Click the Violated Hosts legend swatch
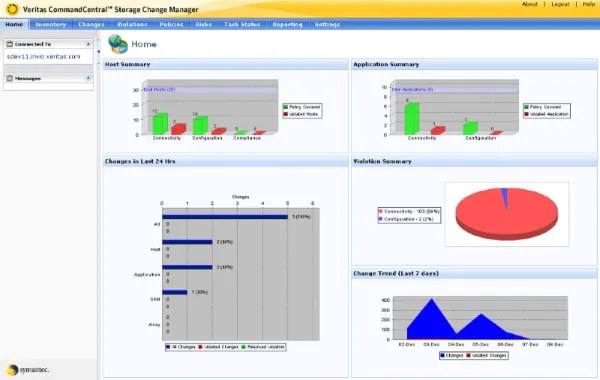600x380 pixels. pyautogui.click(x=285, y=114)
